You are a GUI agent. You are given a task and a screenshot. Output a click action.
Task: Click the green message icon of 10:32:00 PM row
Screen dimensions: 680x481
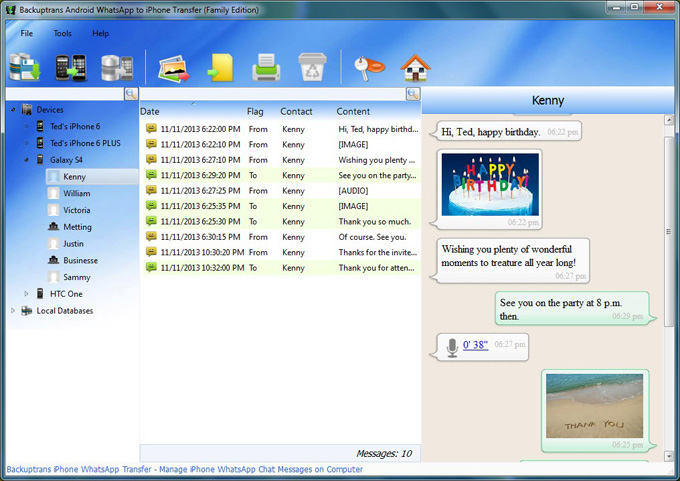point(151,268)
